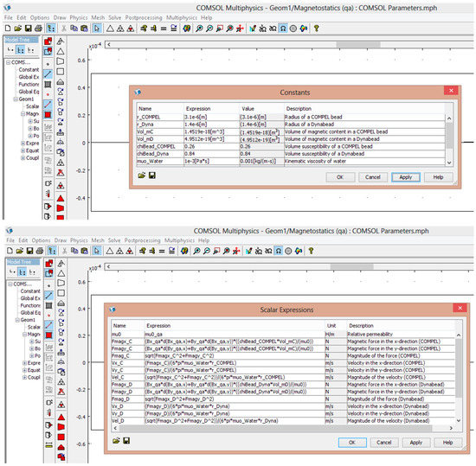Click New file icon in Constants window toolbar
Screen dimensions: 476x466
click(8, 29)
